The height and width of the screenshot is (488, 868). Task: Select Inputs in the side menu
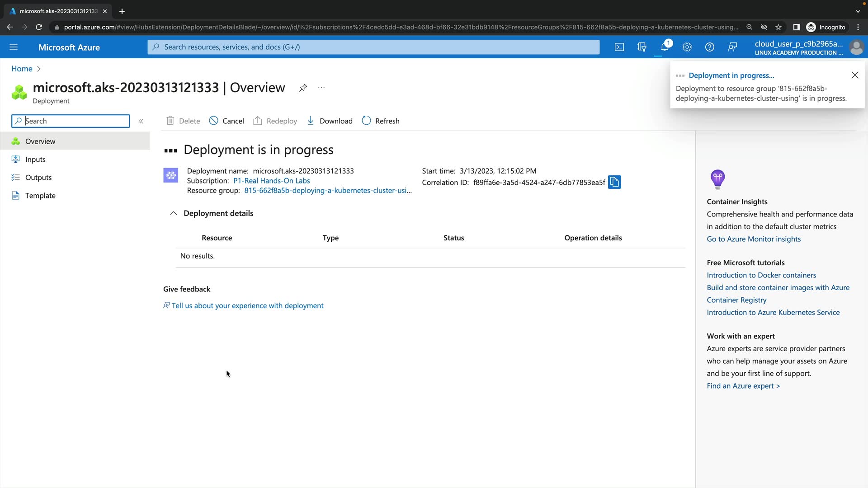click(35, 160)
